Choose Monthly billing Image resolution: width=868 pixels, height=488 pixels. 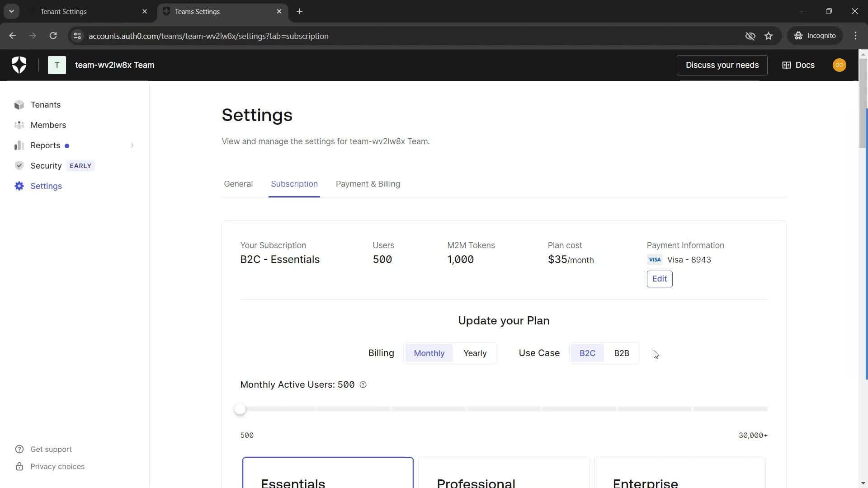[429, 353]
